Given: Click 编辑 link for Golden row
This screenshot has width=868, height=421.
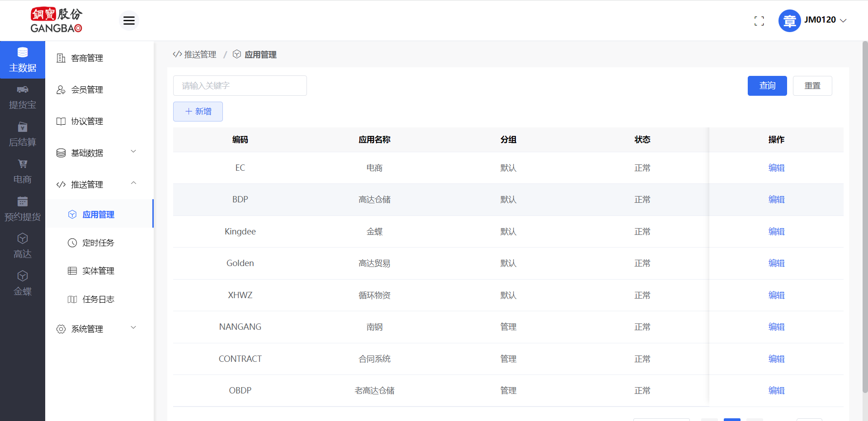Looking at the screenshot, I should (x=776, y=263).
